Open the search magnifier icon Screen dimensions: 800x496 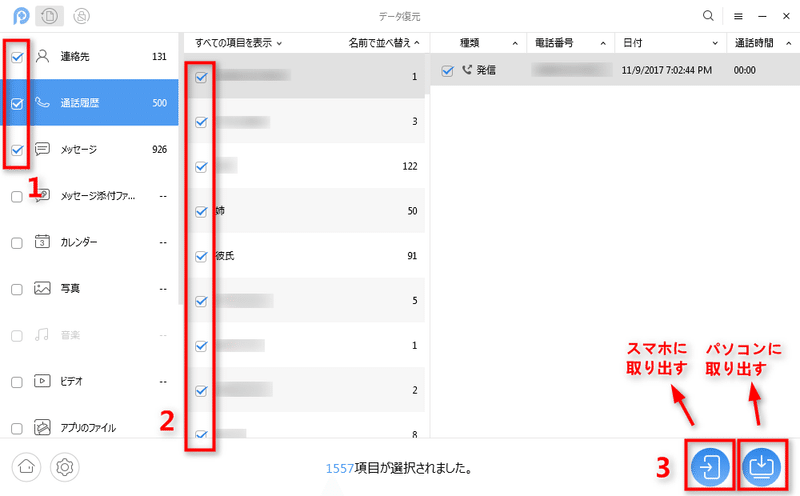708,16
